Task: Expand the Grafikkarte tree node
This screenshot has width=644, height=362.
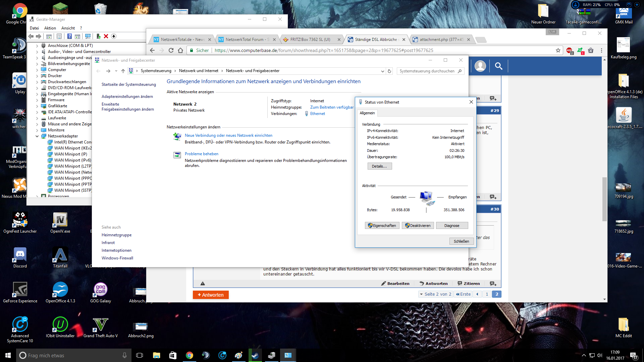Action: click(37, 106)
